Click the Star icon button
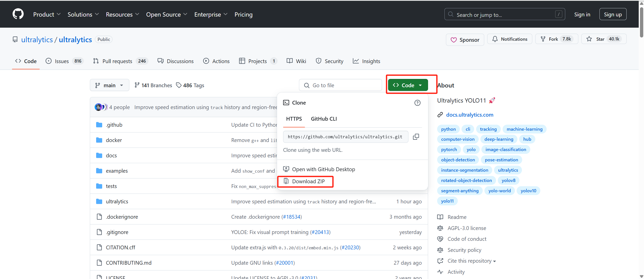644x279 pixels. tap(589, 39)
